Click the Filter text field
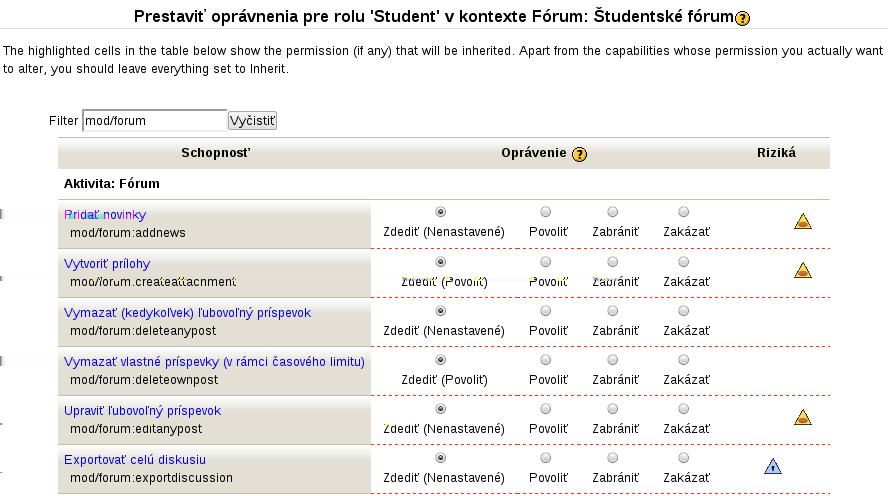 pyautogui.click(x=155, y=121)
